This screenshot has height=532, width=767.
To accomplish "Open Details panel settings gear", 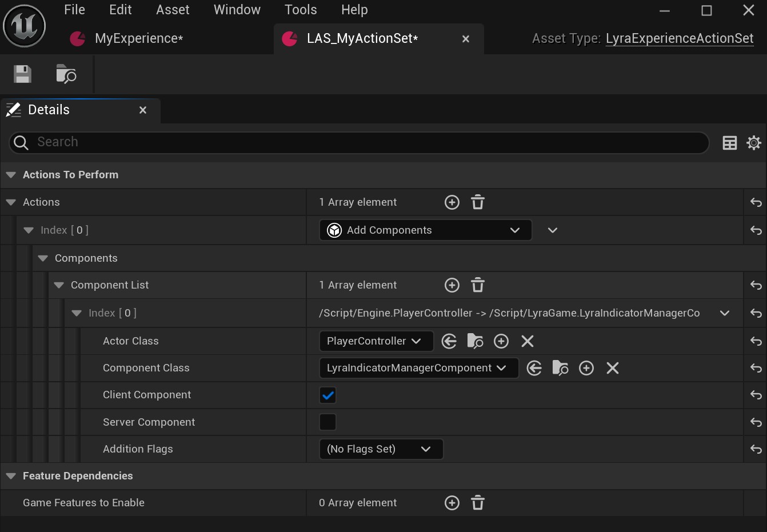I will 754,142.
